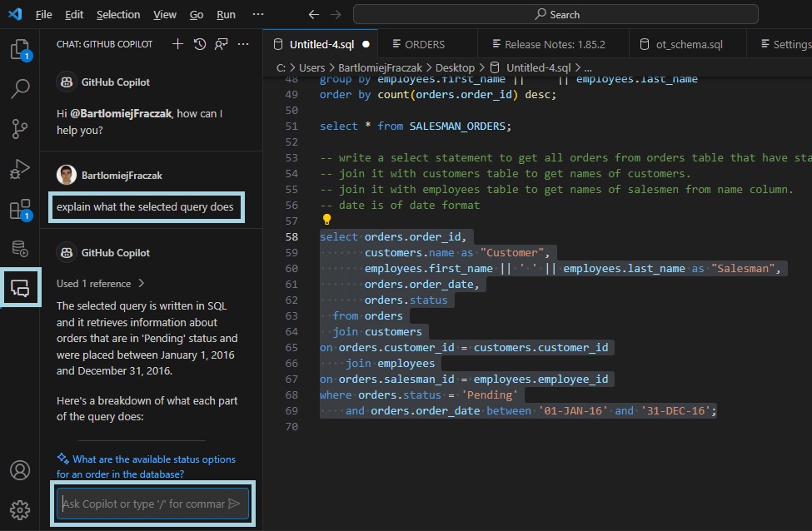812x531 pixels.
Task: Click Desktop in the breadcrumb
Action: pyautogui.click(x=455, y=67)
